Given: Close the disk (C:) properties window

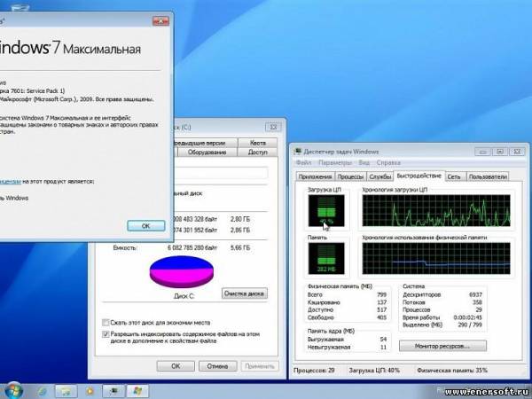Looking at the screenshot, I should (273, 127).
